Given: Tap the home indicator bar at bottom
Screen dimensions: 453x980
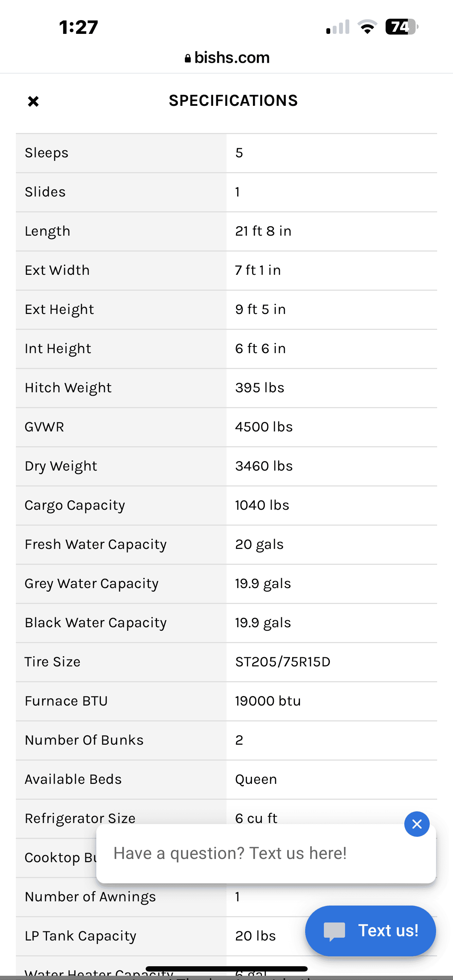Looking at the screenshot, I should click(226, 969).
